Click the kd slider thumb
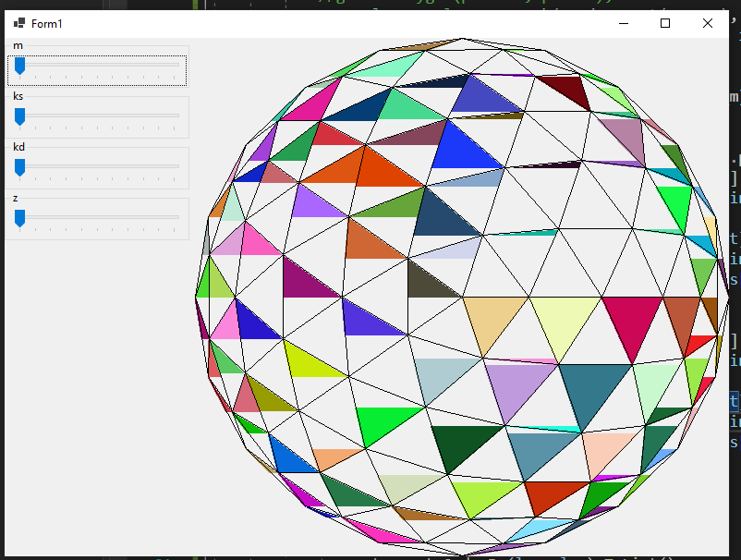The image size is (741, 560). pos(19,167)
